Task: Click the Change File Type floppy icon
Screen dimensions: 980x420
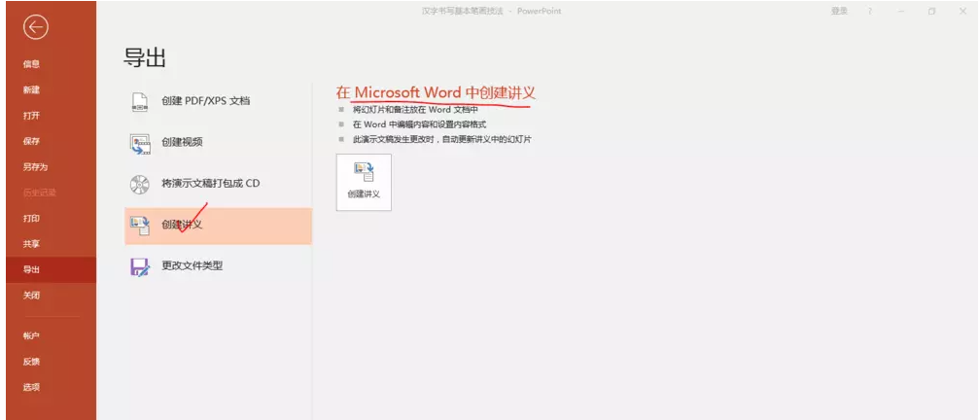Action: (x=139, y=266)
